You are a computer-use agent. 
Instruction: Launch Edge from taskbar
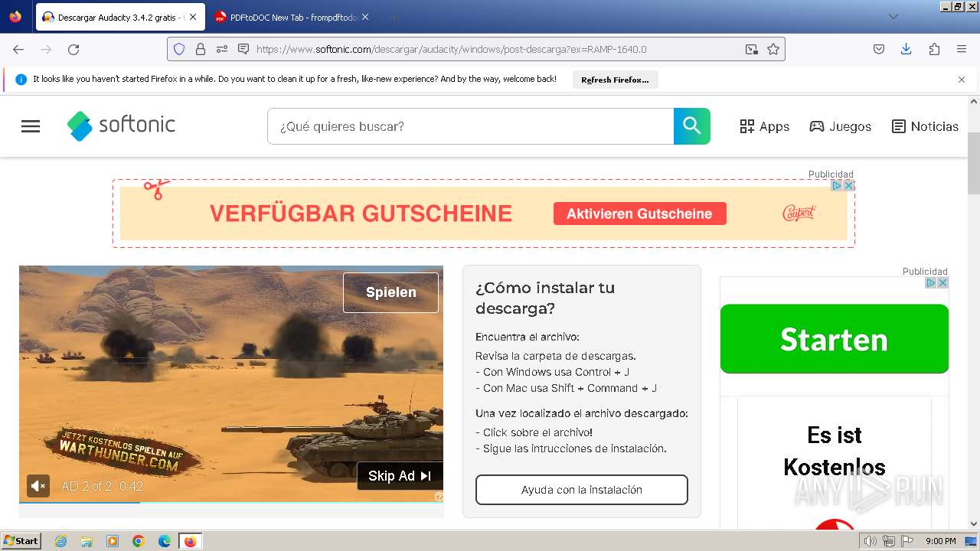tap(165, 541)
